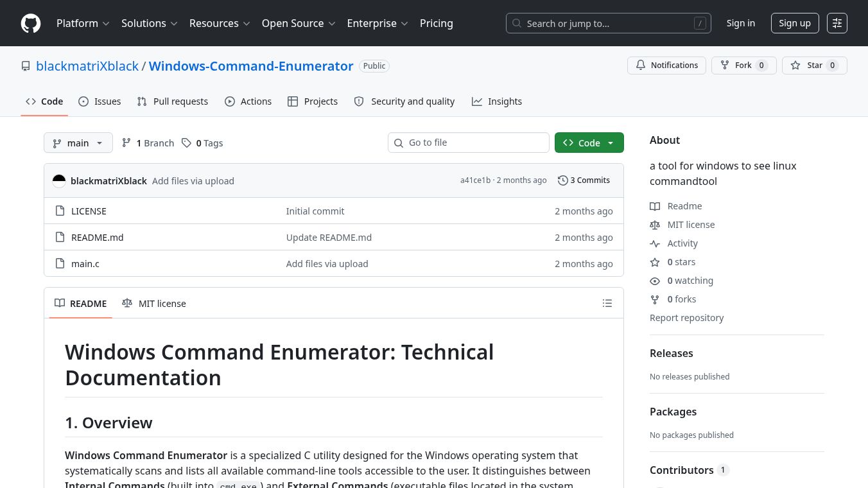This screenshot has width=868, height=488.
Task: Open the Insights tab
Action: point(497,101)
